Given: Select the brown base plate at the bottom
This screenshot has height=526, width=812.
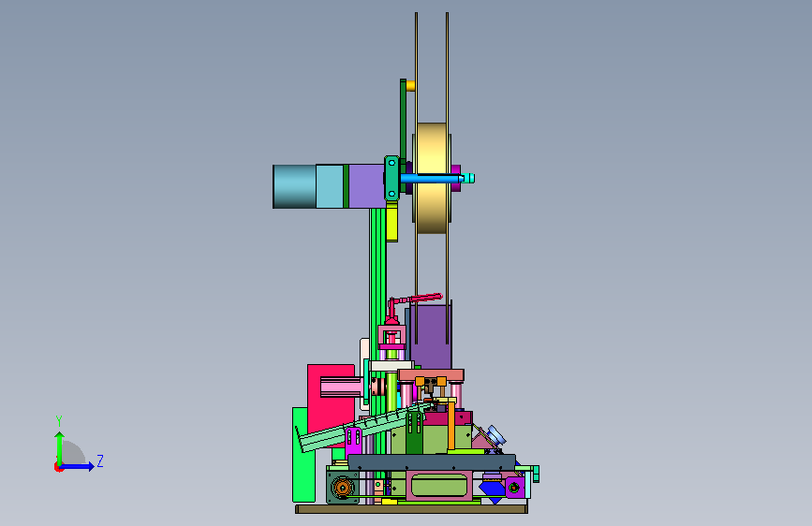Looking at the screenshot, I should pos(412,509).
